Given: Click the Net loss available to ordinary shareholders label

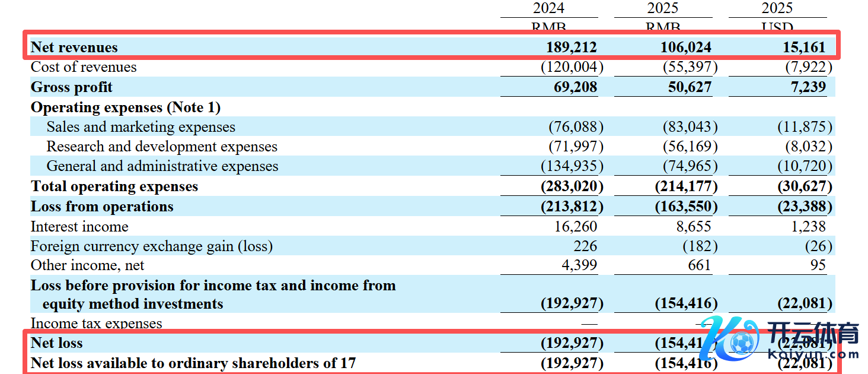Looking at the screenshot, I should pos(193,363).
